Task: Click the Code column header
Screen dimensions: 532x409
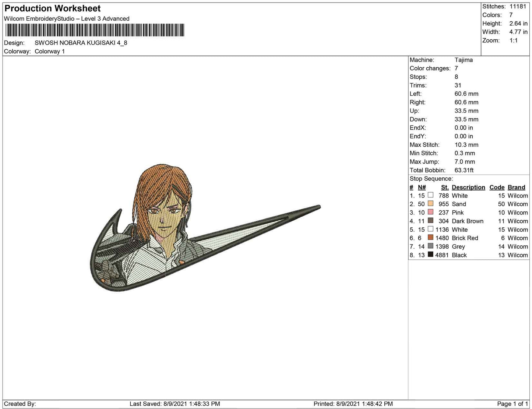Action: point(497,187)
